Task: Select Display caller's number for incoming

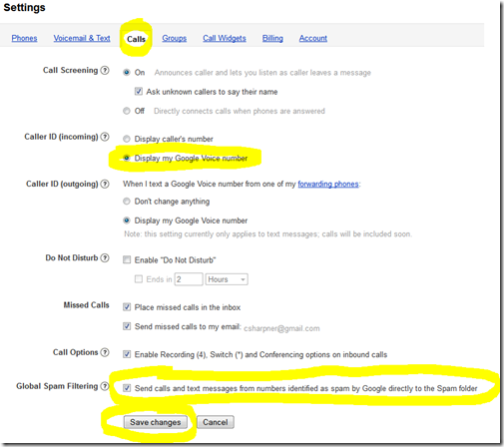Action: point(127,139)
